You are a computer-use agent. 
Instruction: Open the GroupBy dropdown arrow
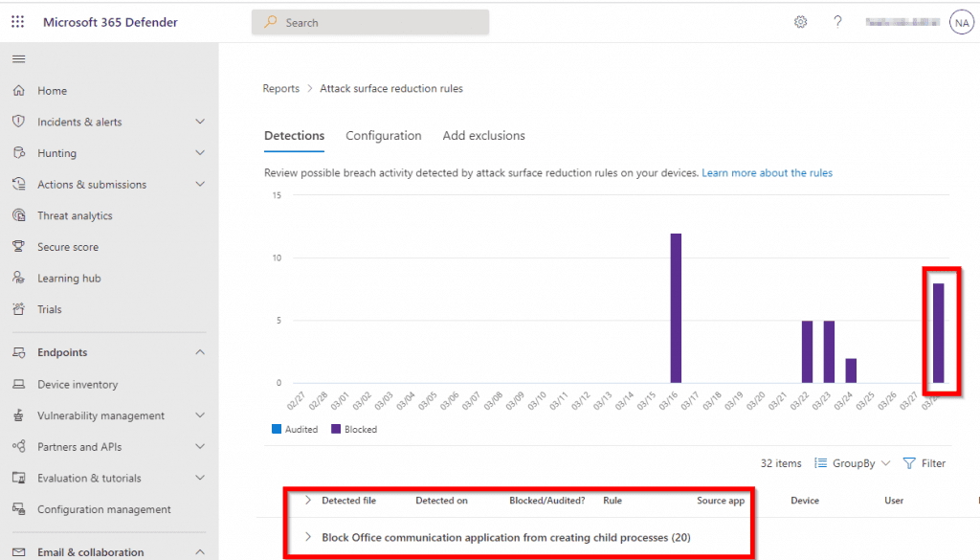tap(885, 463)
